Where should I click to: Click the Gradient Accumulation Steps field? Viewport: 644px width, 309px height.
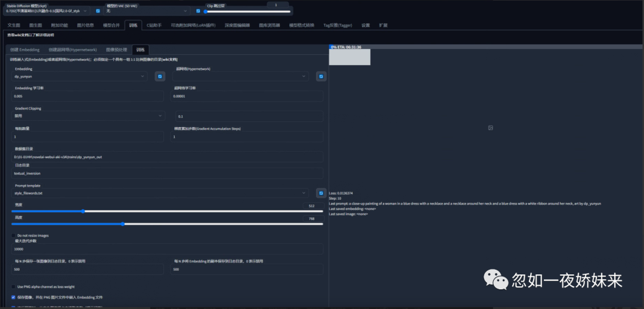(x=247, y=137)
